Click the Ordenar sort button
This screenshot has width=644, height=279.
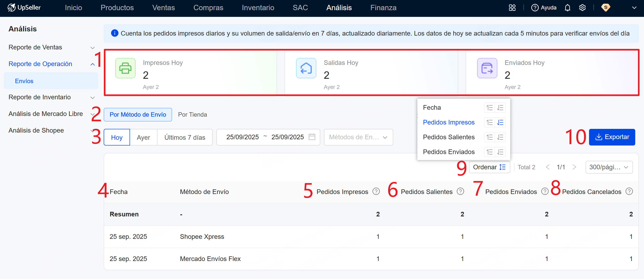[489, 167]
